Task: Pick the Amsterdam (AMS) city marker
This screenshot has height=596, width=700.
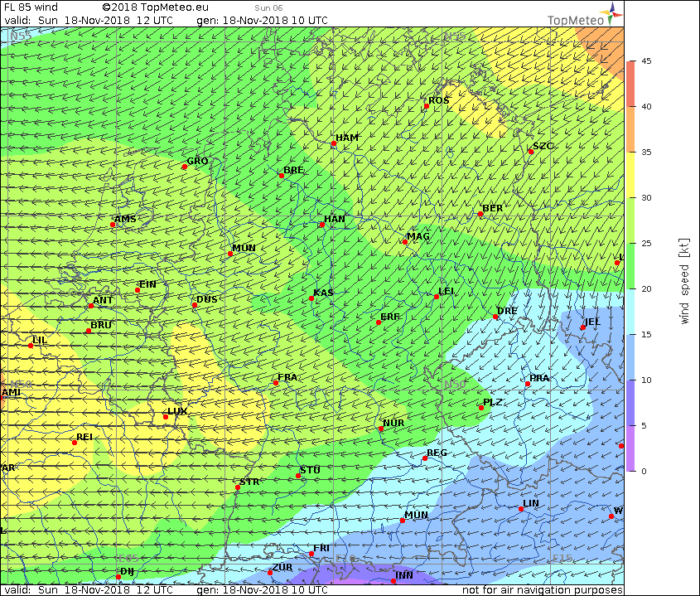Action: tap(113, 225)
